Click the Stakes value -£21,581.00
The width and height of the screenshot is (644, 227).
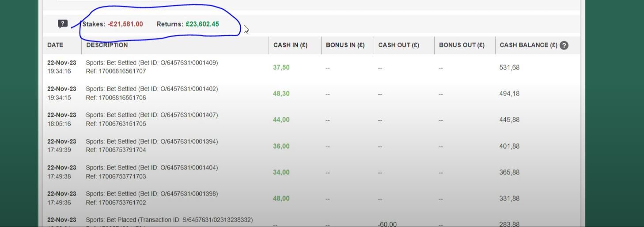(125, 24)
